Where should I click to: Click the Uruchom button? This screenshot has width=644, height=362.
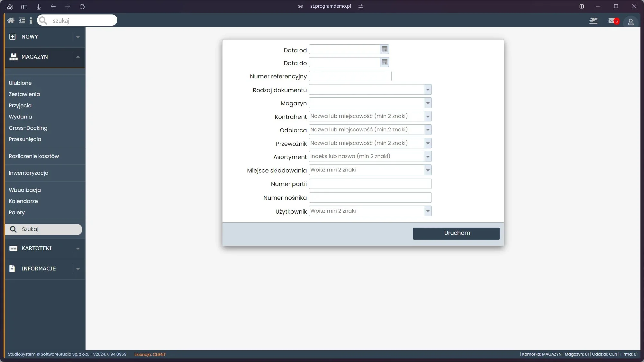(x=456, y=234)
